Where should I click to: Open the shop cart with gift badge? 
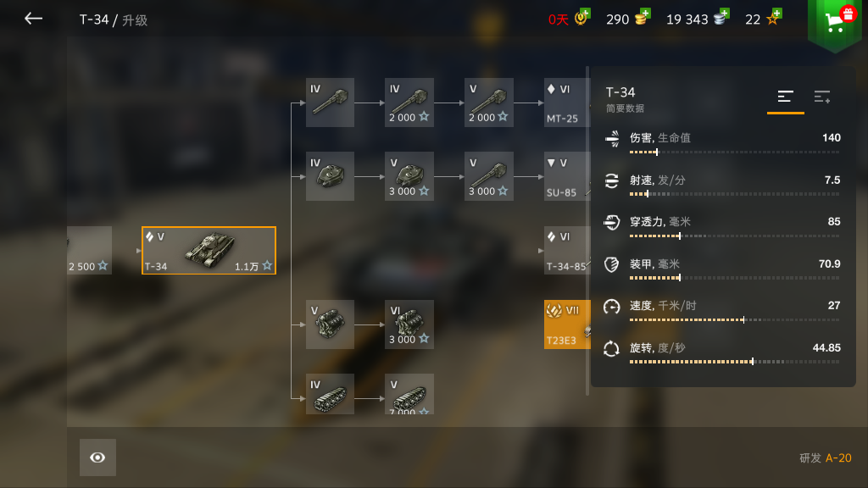[835, 22]
